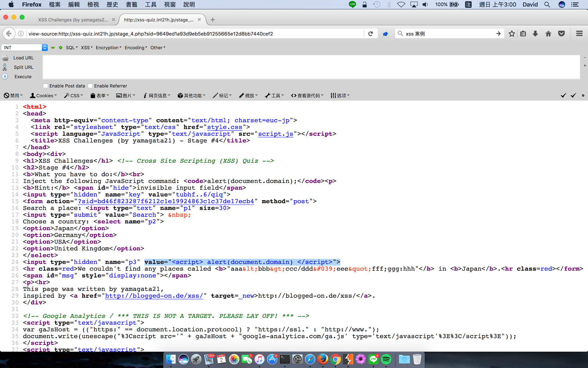Enable Post data checkbox

(46, 86)
